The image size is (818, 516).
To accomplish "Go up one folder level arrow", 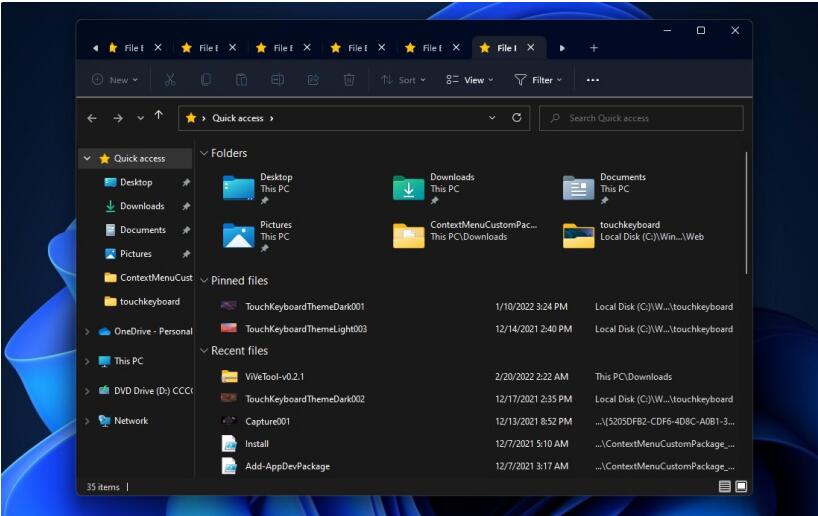I will point(159,115).
